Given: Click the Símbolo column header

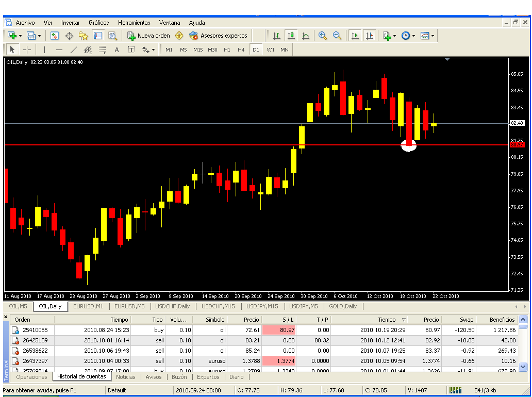Looking at the screenshot, I should 210,320.
